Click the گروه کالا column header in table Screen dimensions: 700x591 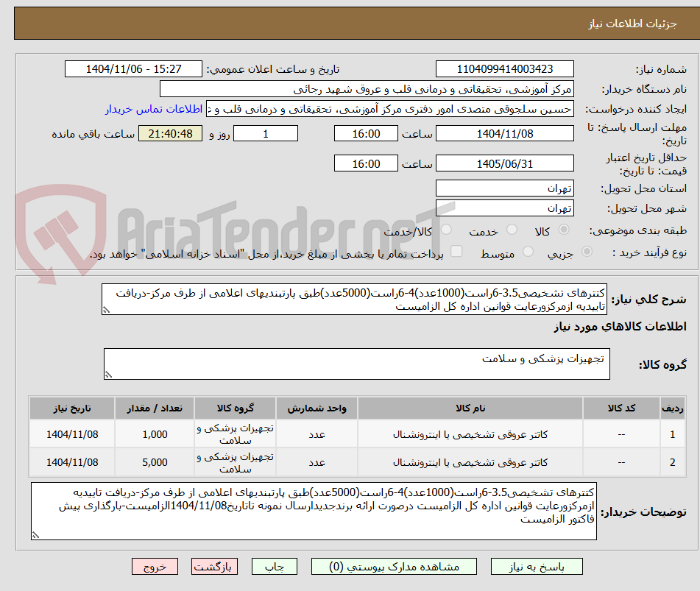tap(236, 408)
